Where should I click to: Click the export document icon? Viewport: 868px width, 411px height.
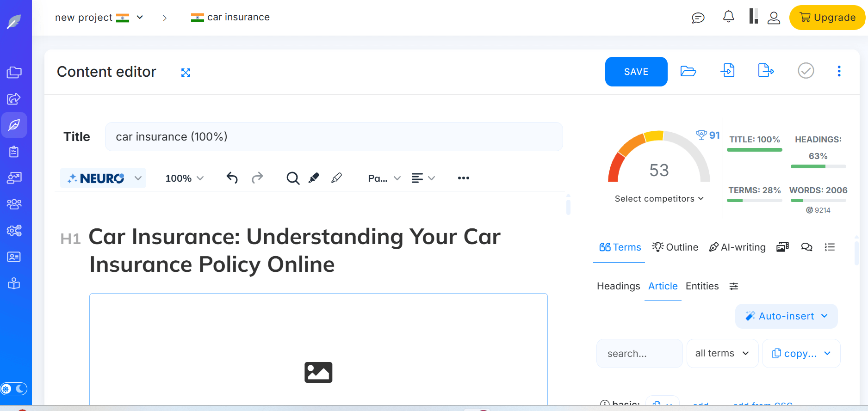coord(766,71)
